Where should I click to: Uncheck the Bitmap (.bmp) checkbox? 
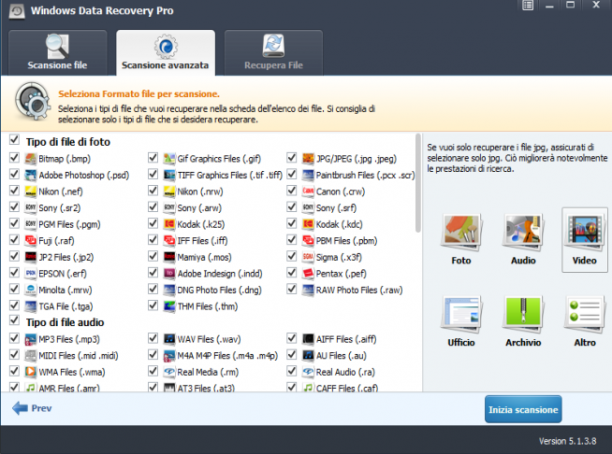click(14, 157)
